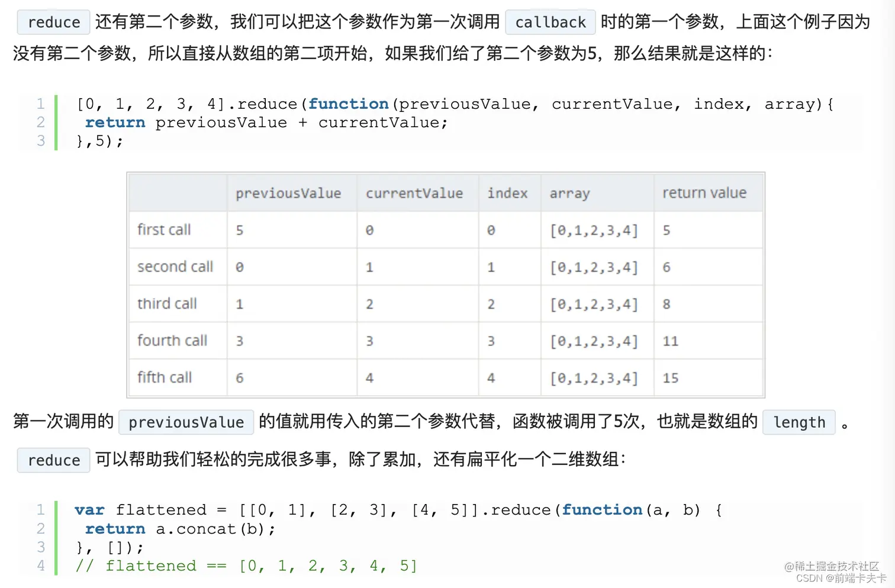The width and height of the screenshot is (895, 588).
Task: Click the "first call" row label
Action: [164, 230]
